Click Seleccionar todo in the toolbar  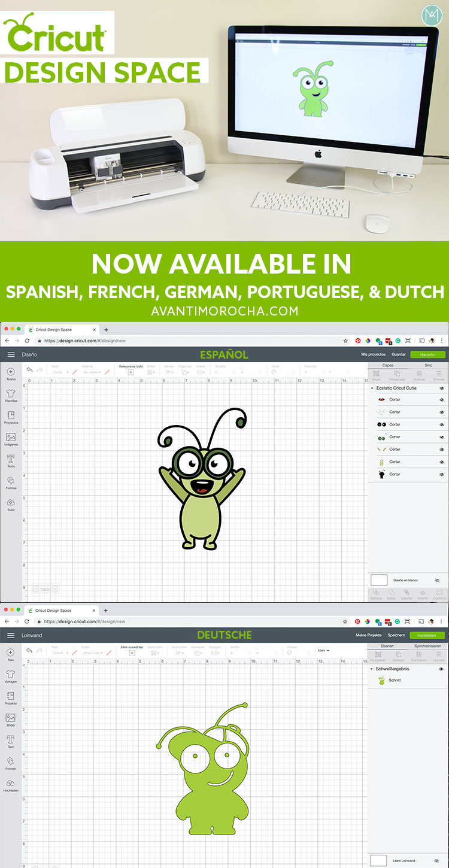tap(131, 369)
